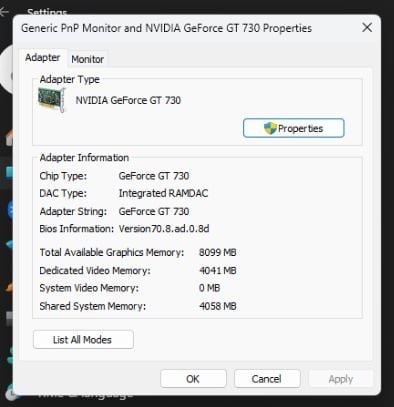
Task: Click the List All Modes button
Action: coord(83,340)
